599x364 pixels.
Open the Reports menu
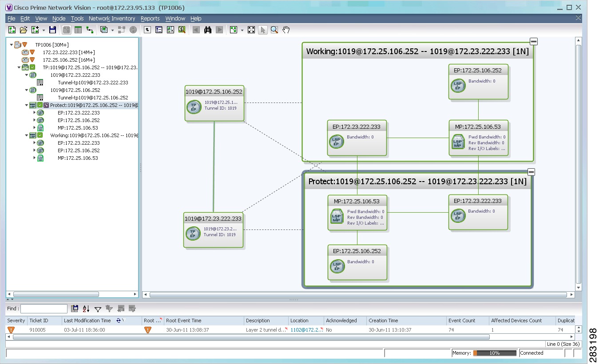click(150, 19)
